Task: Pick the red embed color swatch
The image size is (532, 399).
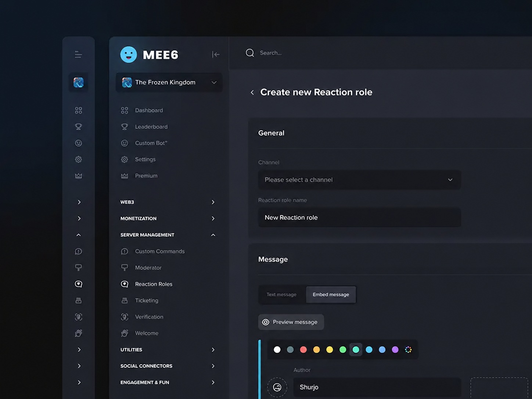Action: pos(303,350)
